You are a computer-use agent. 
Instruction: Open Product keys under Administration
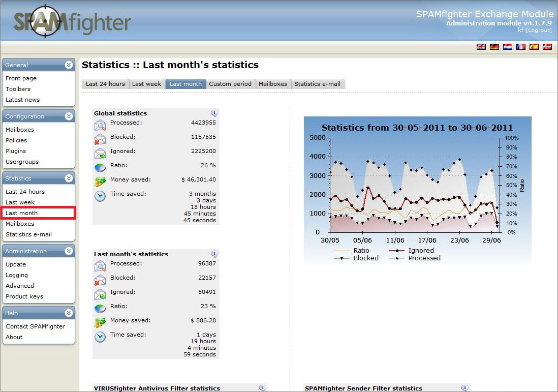24,296
